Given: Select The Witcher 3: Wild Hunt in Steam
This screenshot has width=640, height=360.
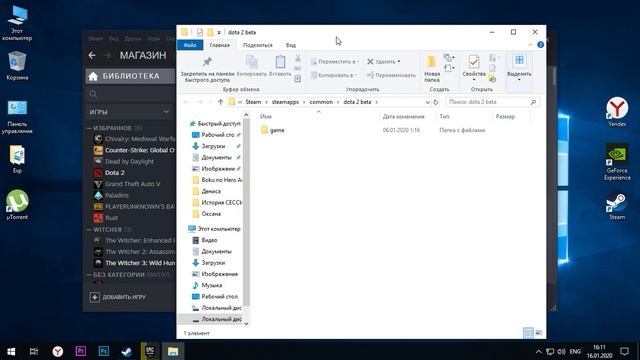Looking at the screenshot, I should pyautogui.click(x=140, y=263).
